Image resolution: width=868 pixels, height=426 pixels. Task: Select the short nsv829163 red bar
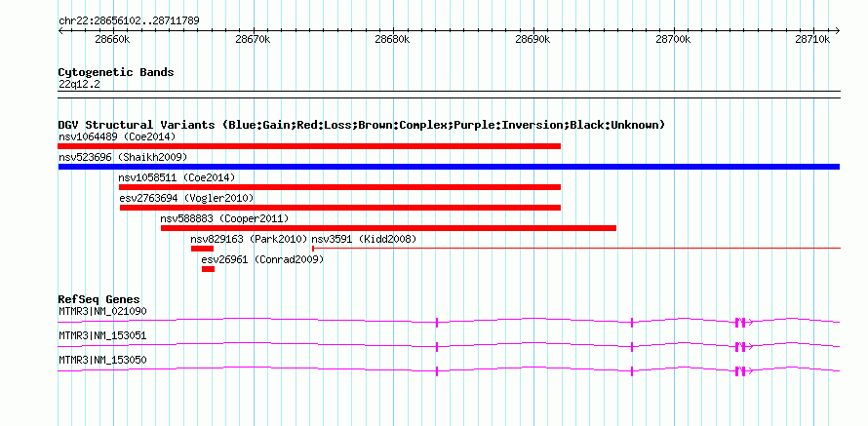(202, 249)
